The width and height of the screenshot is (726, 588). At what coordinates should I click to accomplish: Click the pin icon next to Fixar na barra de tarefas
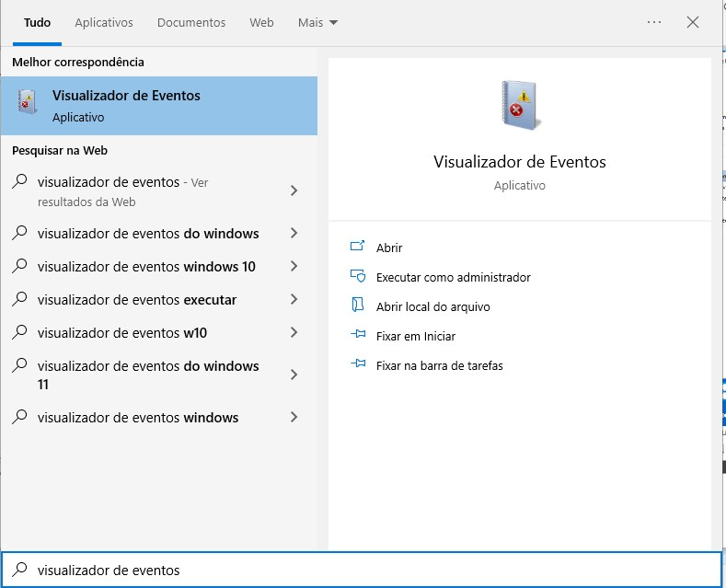point(358,363)
